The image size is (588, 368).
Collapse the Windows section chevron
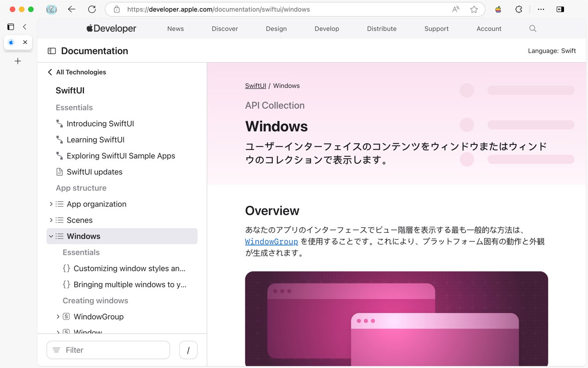(51, 236)
